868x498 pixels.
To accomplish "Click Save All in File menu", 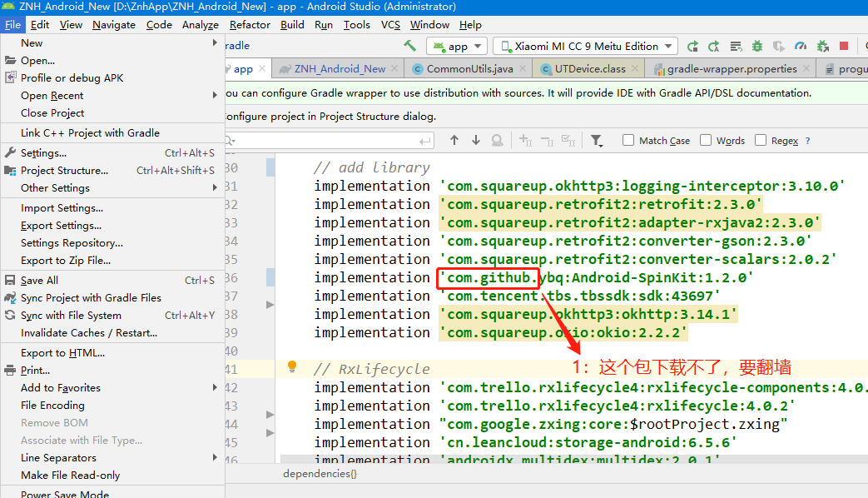I will [x=113, y=281].
